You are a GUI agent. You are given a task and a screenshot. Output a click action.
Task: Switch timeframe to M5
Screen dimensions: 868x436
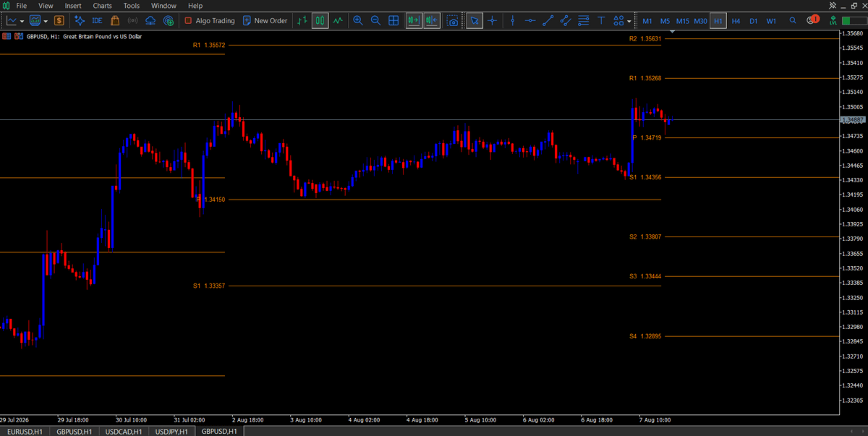pos(665,21)
